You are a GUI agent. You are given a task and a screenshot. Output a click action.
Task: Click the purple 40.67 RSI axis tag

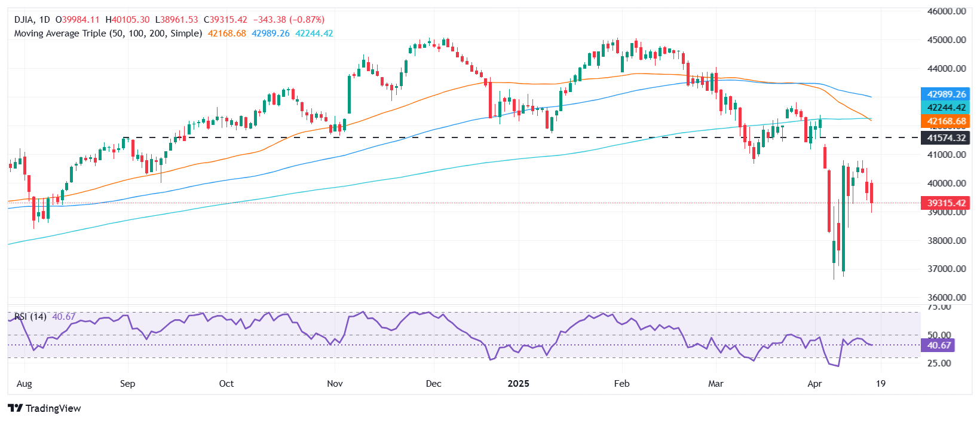coord(938,345)
